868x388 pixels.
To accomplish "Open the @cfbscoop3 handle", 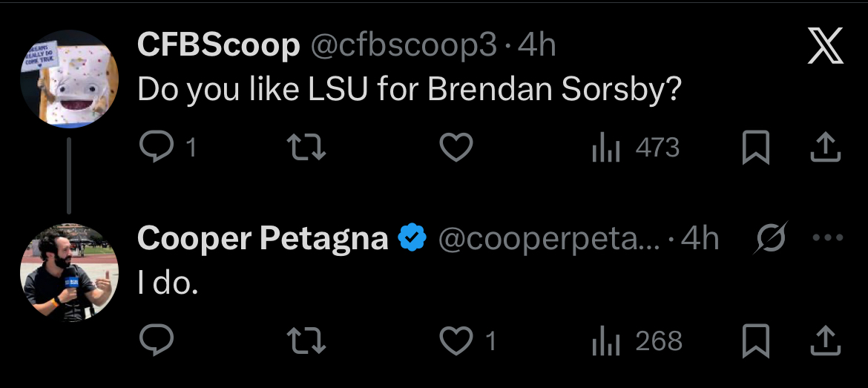I will coord(402,47).
